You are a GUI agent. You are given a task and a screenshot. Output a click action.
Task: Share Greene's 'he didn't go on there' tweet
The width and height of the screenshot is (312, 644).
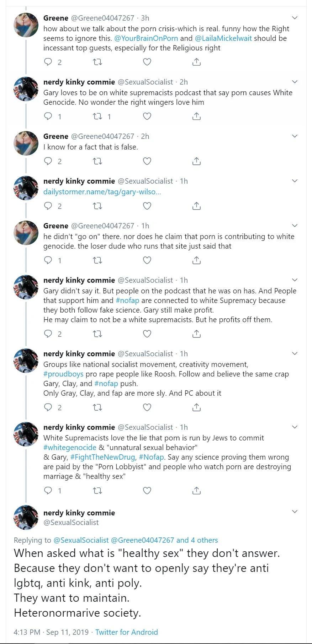(x=196, y=260)
